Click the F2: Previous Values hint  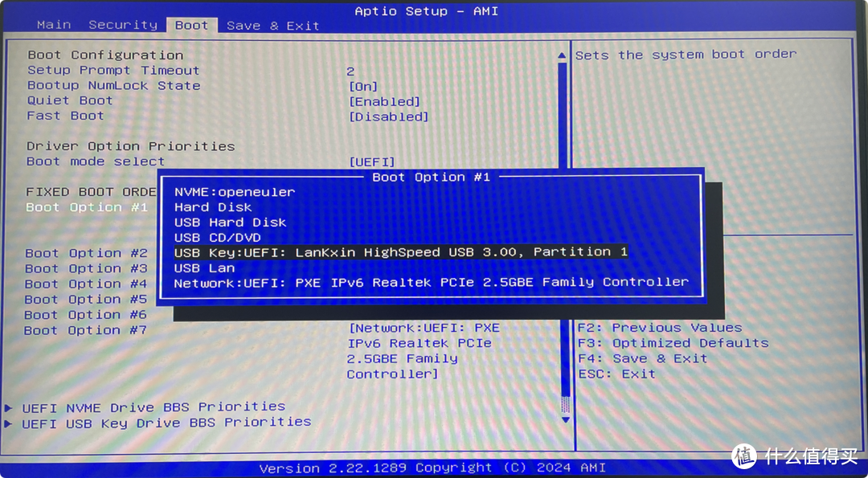click(x=660, y=328)
